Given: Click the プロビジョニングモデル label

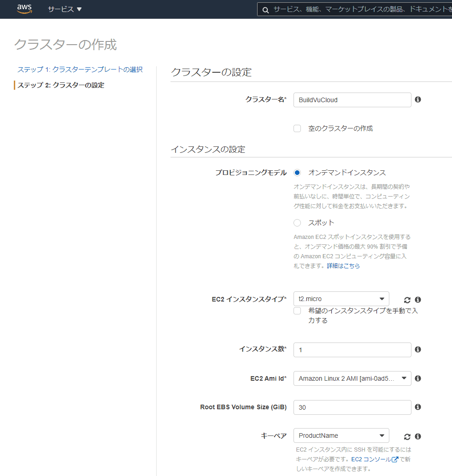Looking at the screenshot, I should coord(251,173).
